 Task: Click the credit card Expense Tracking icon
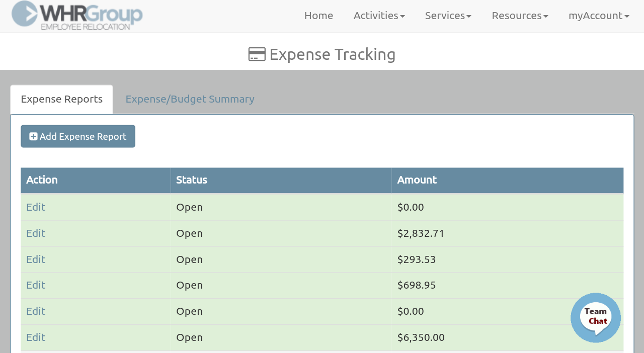[257, 54]
